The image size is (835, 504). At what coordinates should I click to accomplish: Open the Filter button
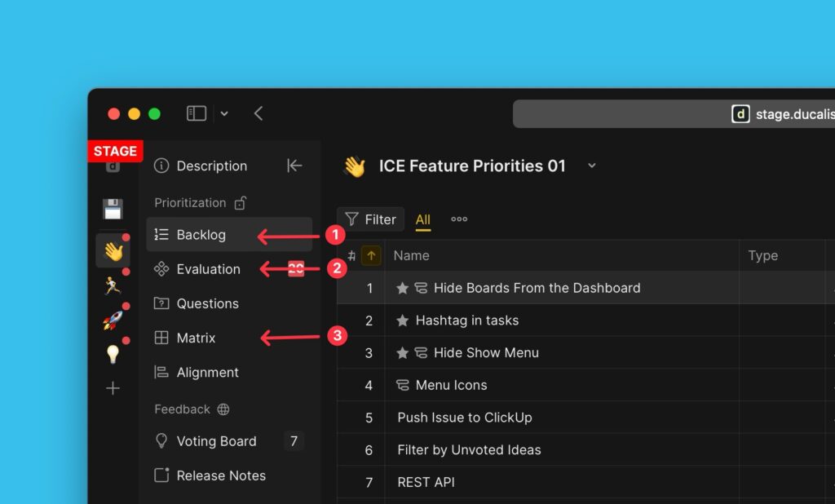pyautogui.click(x=371, y=219)
